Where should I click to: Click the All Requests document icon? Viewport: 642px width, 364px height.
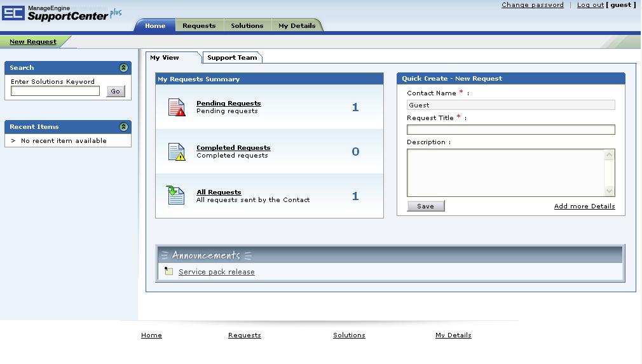pyautogui.click(x=175, y=195)
